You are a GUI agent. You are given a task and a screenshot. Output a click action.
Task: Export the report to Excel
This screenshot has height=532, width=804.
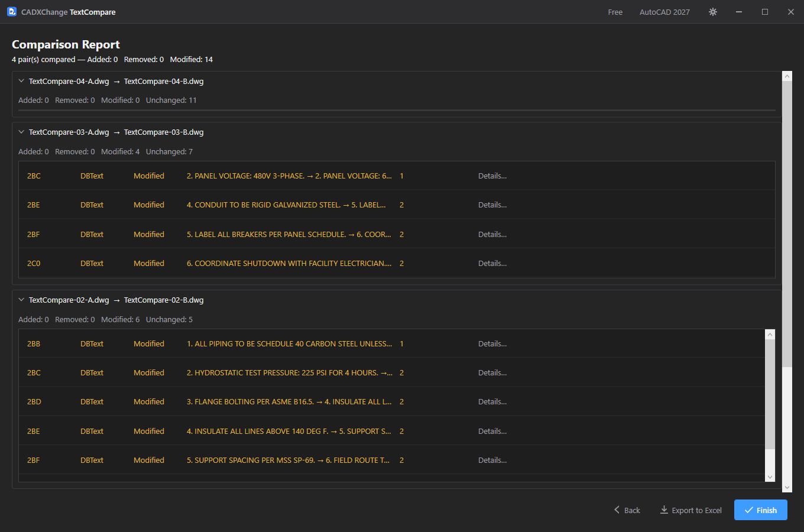[x=691, y=510]
